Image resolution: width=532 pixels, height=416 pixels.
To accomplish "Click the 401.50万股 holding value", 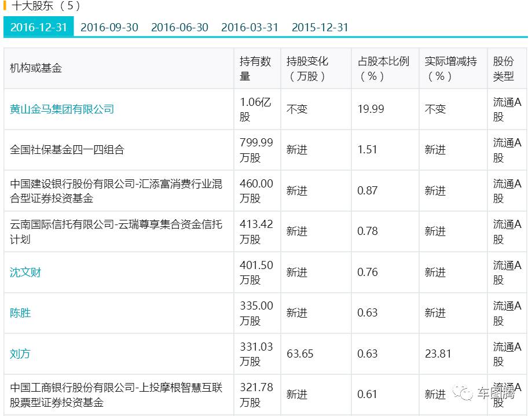I will coord(256,273).
